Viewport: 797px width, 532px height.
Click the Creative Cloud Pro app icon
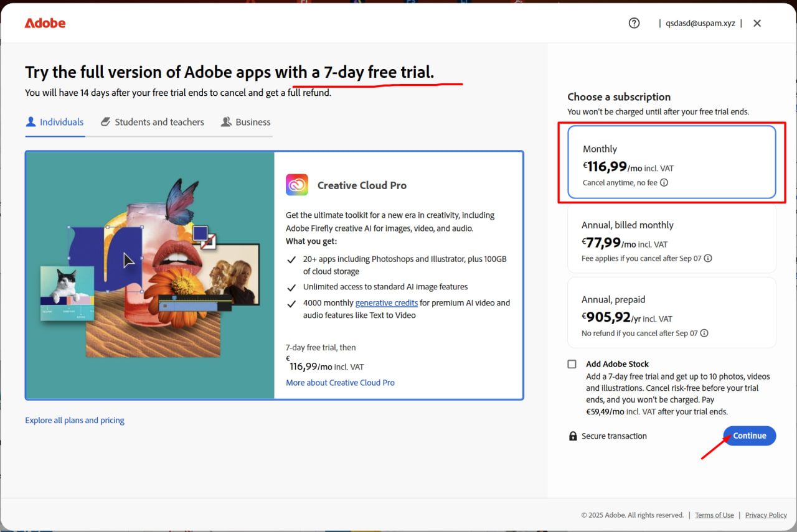[x=297, y=185]
